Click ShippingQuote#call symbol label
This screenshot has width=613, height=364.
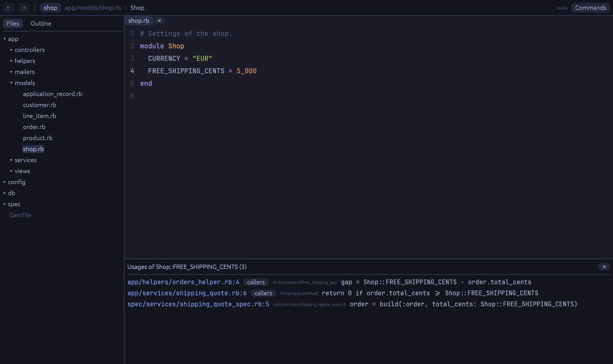[299, 293]
